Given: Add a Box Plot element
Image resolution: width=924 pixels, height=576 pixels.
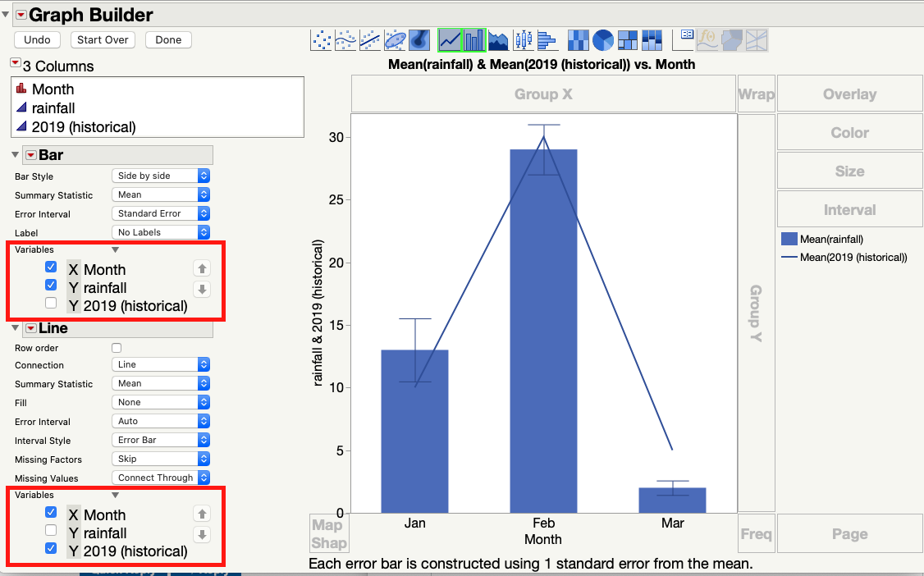Looking at the screenshot, I should (x=522, y=39).
